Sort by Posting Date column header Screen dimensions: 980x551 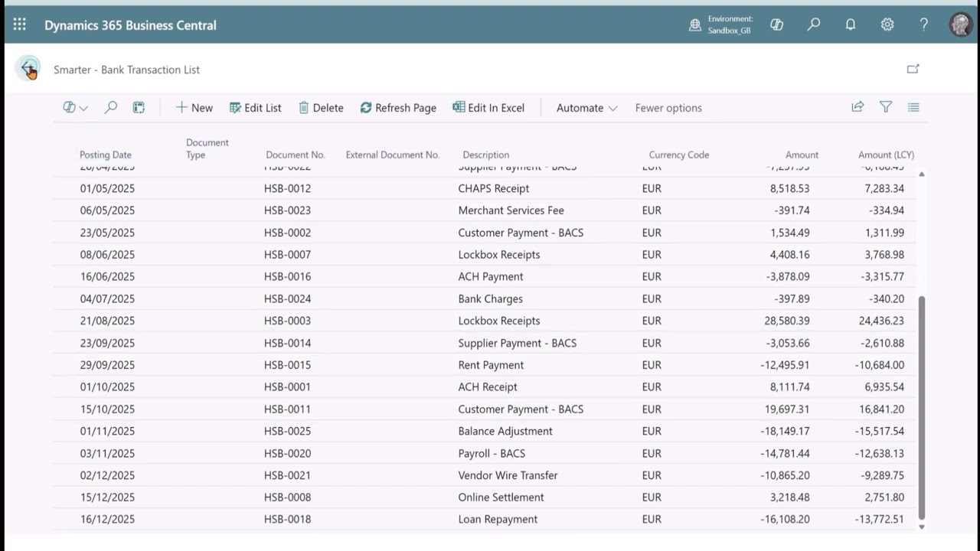(106, 155)
